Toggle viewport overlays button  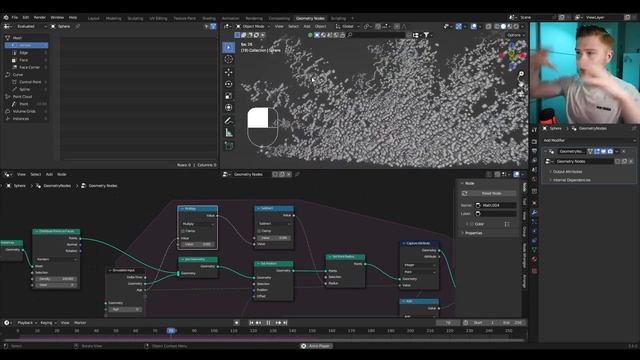click(x=473, y=27)
